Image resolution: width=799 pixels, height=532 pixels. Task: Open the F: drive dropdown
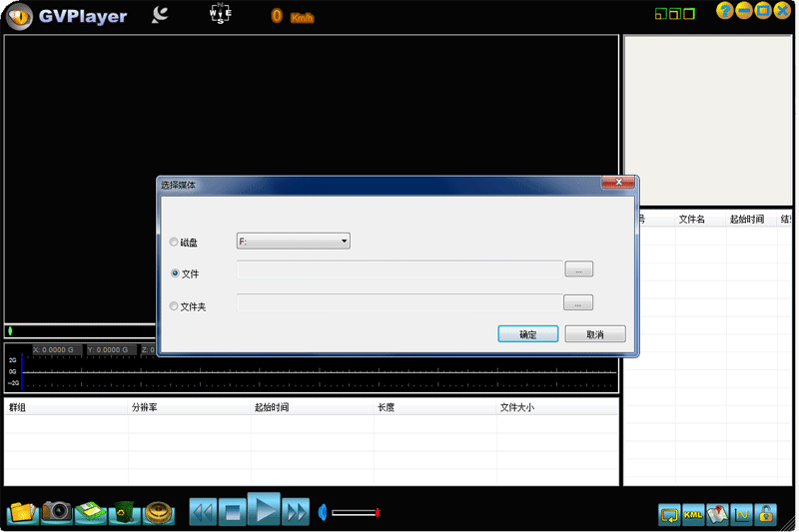point(293,241)
